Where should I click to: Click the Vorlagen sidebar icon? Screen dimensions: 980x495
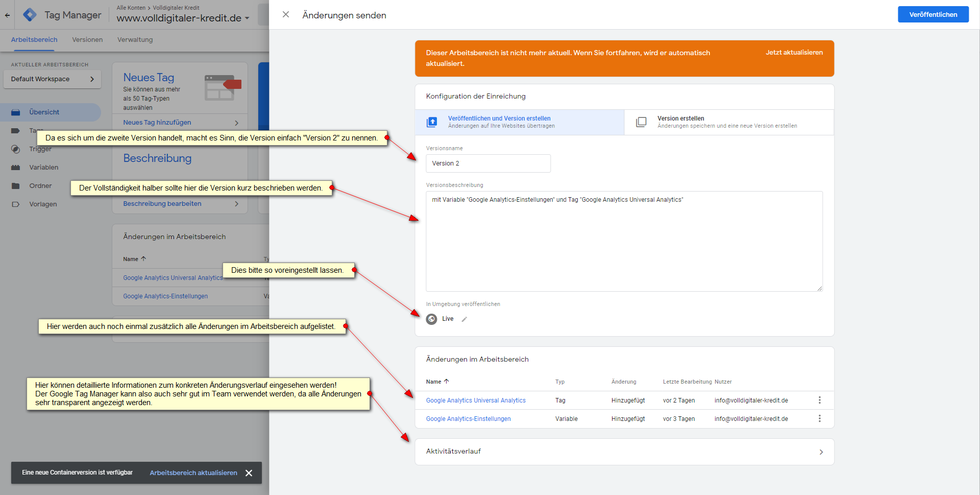[16, 204]
